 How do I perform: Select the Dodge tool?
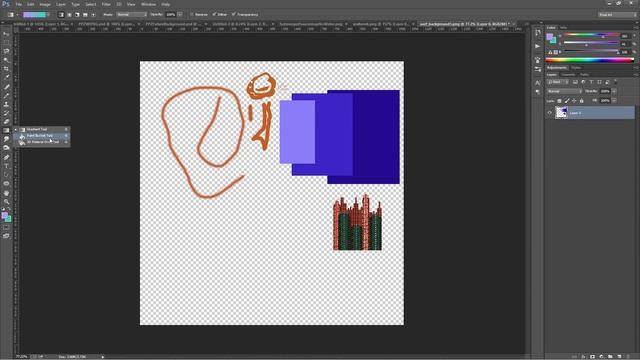pos(6,148)
